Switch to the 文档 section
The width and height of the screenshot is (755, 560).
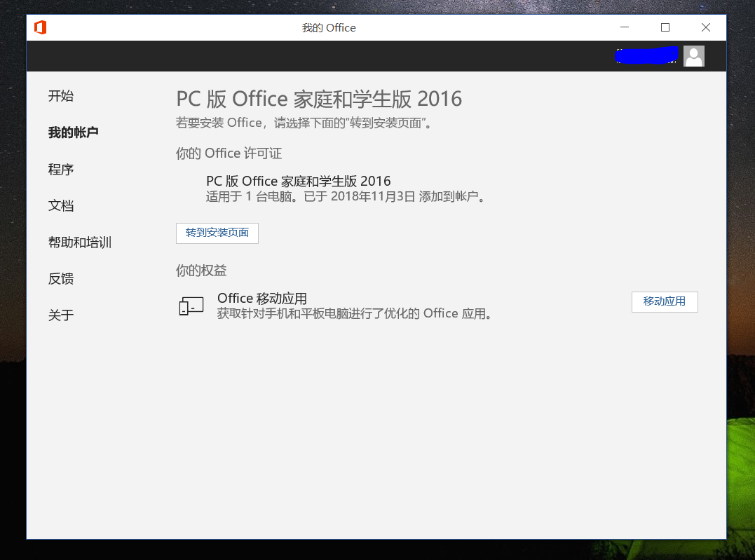61,206
